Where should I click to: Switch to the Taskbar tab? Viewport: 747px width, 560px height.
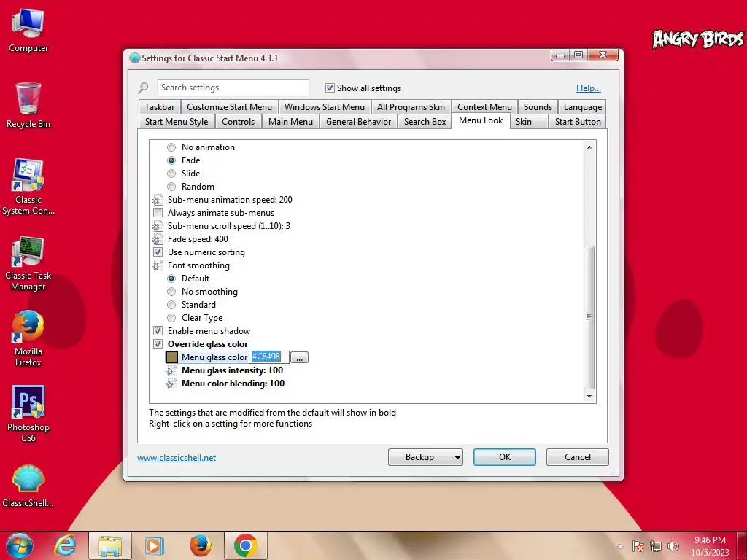160,107
